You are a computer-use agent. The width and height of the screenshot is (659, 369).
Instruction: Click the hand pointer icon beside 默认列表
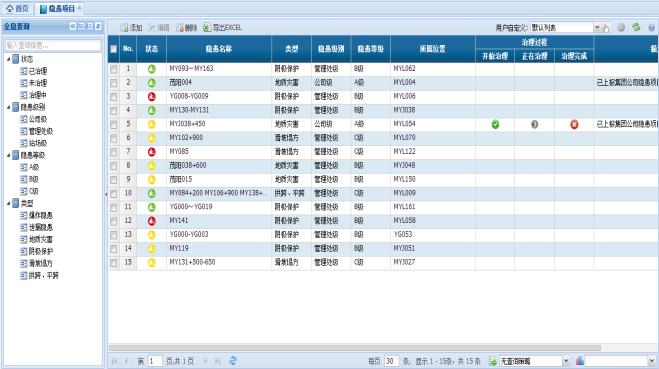606,28
